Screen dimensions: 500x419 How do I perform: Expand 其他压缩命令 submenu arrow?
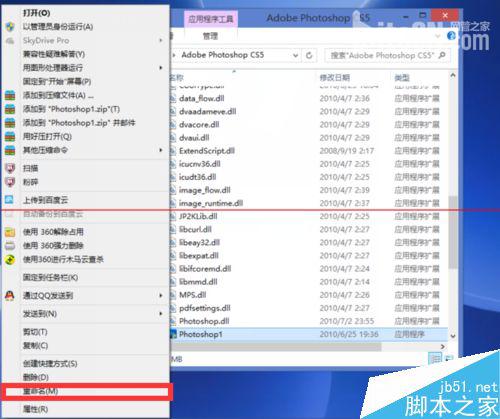coord(161,150)
